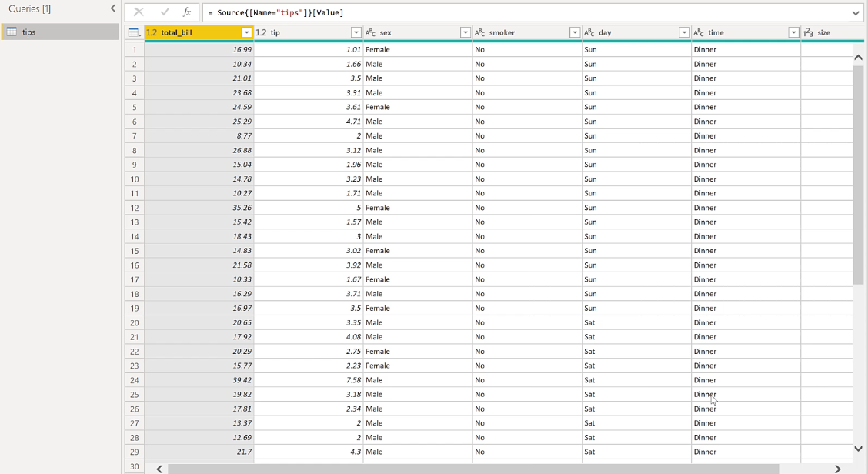Screen dimensions: 868x474
Task: Click total_bill cell 21.7
Action: (x=199, y=452)
